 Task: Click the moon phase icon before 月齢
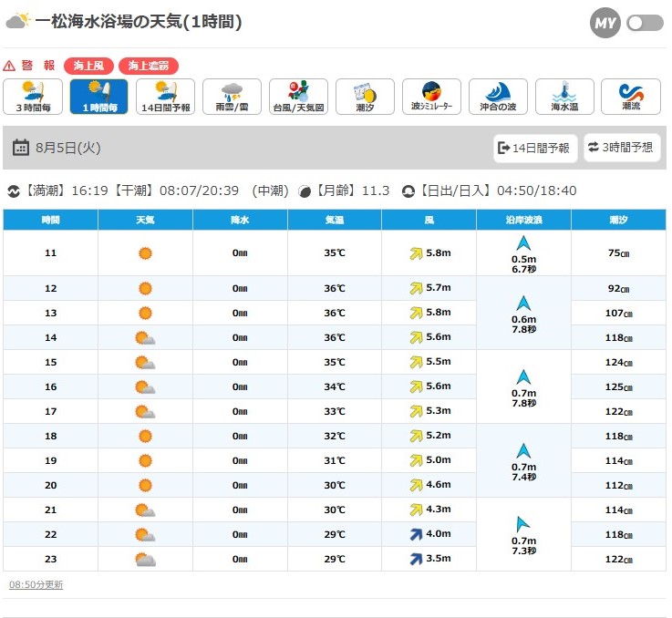point(305,191)
